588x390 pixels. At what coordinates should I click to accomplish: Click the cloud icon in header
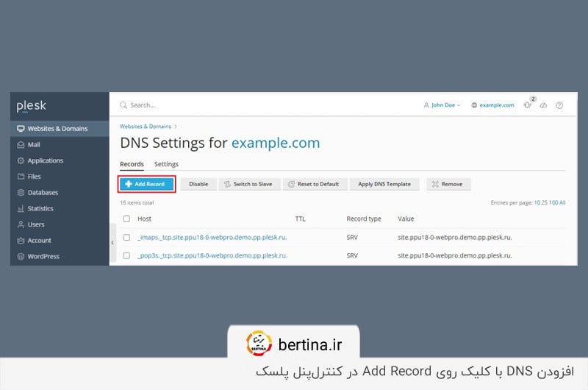pyautogui.click(x=543, y=105)
